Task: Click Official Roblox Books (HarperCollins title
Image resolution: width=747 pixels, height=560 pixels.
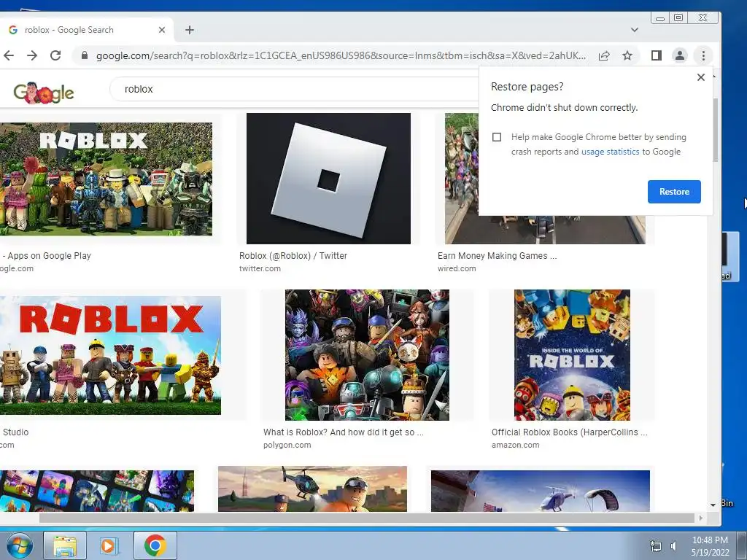Action: (x=569, y=432)
